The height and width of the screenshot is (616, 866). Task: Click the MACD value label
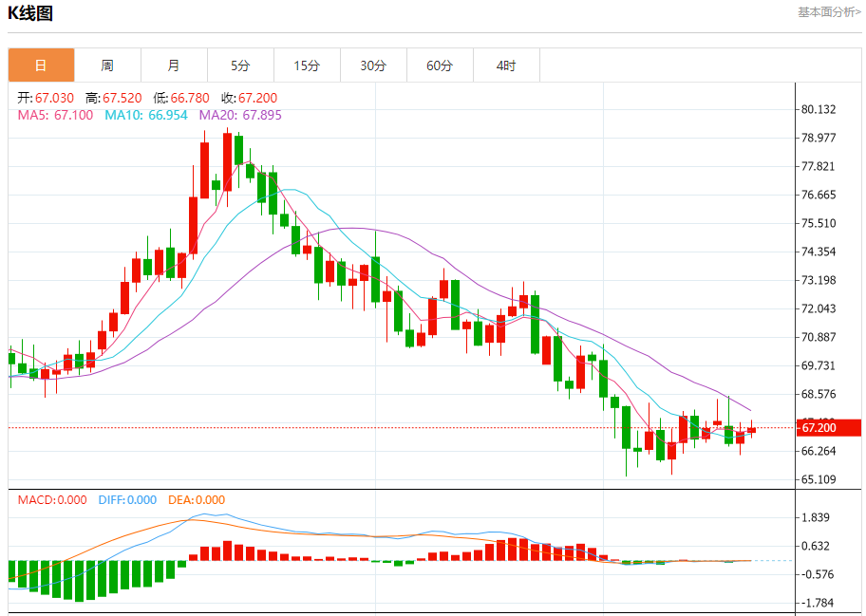52,500
